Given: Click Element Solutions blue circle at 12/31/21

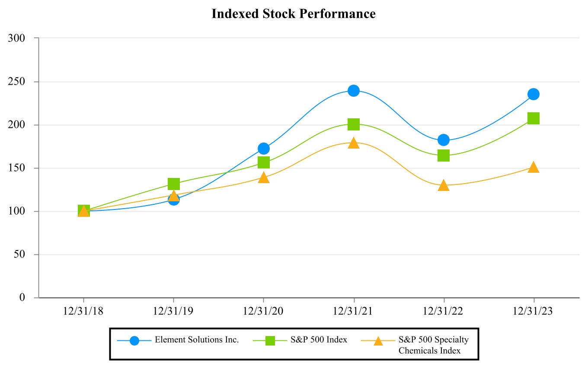Looking at the screenshot, I should pyautogui.click(x=354, y=91).
